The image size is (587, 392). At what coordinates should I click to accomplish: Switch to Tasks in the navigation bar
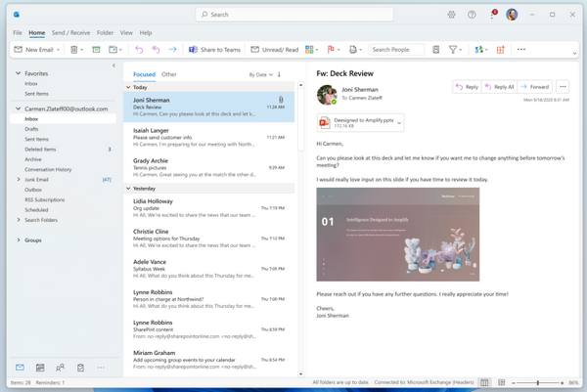point(80,368)
